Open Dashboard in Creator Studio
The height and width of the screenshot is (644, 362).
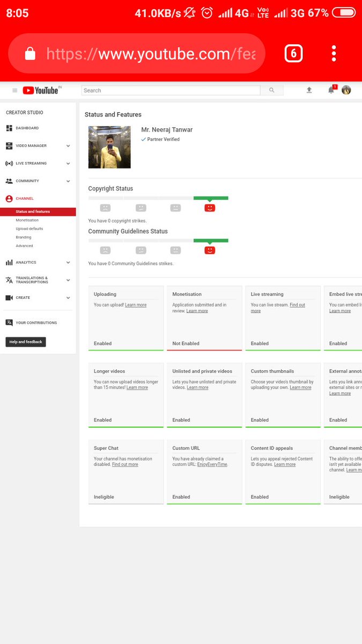coord(27,128)
